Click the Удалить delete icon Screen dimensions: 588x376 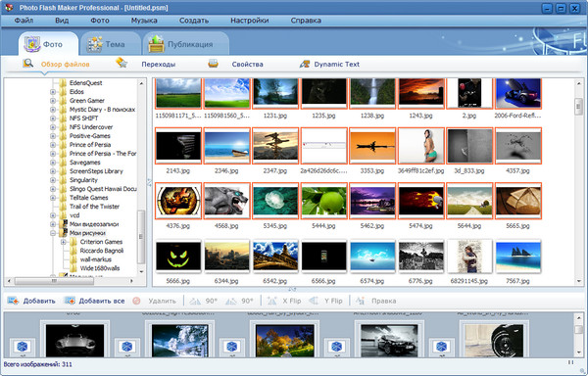pos(136,301)
